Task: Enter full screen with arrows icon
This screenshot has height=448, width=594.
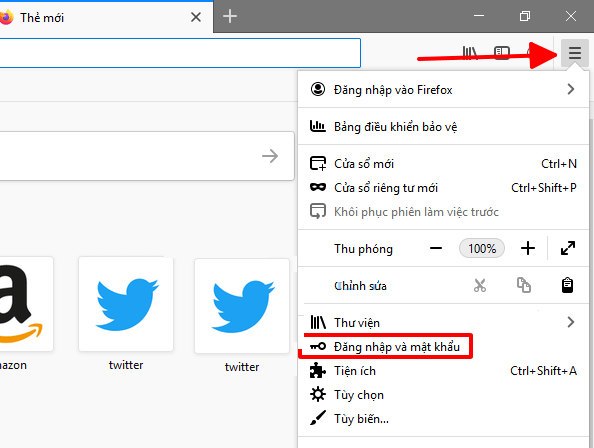Action: [x=568, y=248]
